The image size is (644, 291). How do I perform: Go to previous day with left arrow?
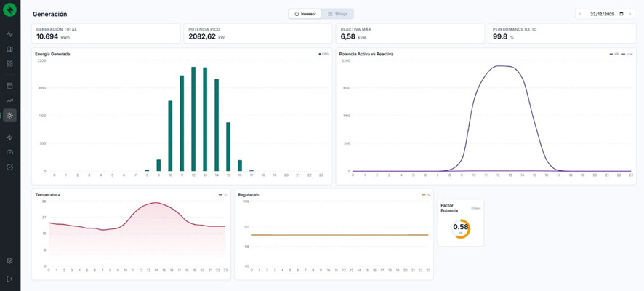click(580, 14)
